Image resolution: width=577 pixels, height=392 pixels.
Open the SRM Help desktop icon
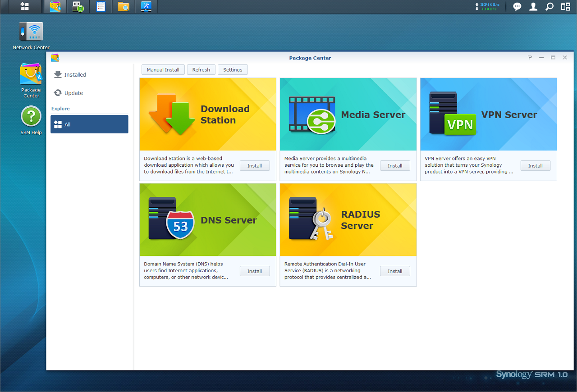coord(31,120)
